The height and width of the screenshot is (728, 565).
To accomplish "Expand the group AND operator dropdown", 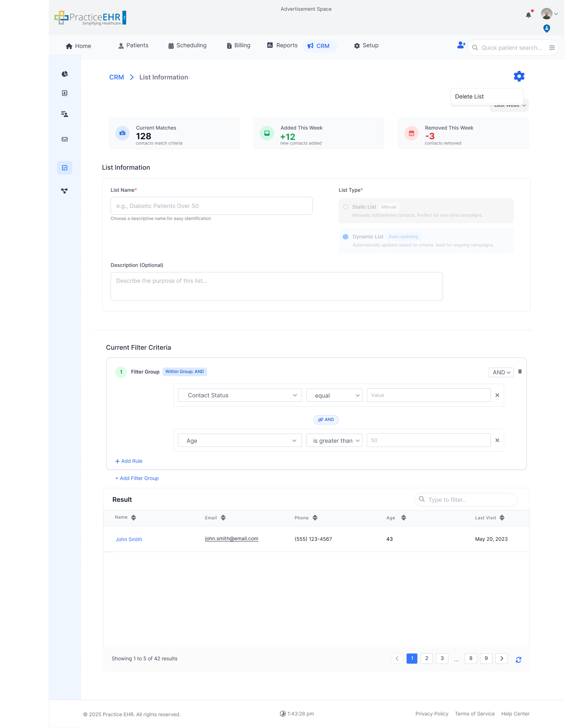I will (x=501, y=372).
